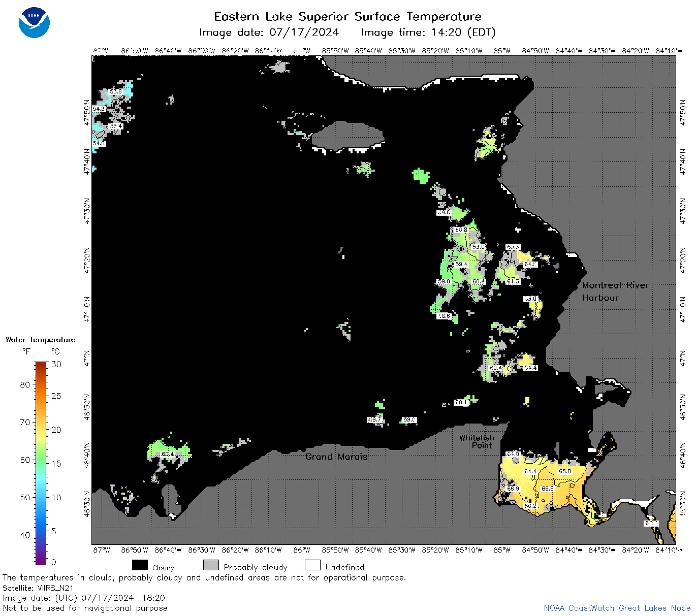
Task: Click the Image time 14:20 (EDT) text
Action: pyautogui.click(x=428, y=33)
